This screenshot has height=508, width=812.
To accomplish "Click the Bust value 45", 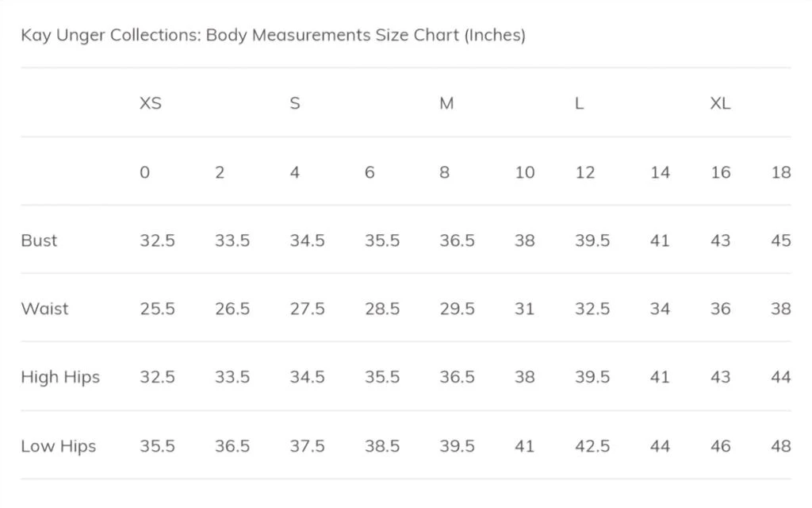I will click(781, 241).
